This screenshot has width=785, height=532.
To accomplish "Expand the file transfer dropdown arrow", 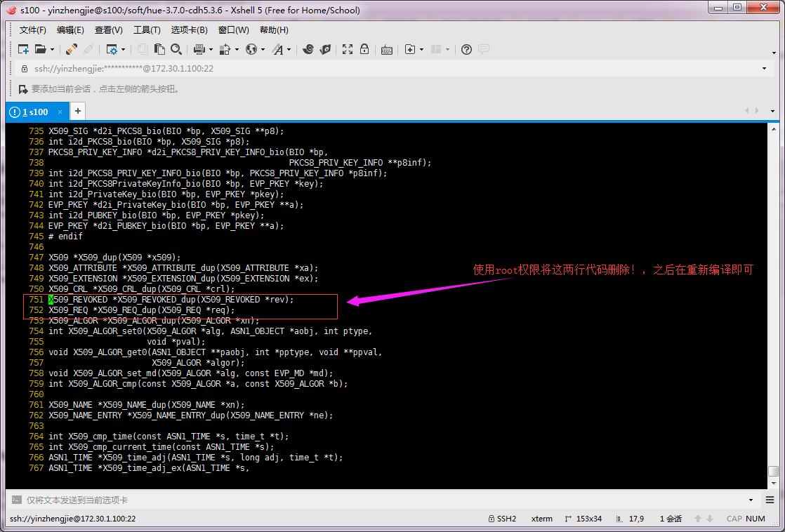I will coord(237,50).
